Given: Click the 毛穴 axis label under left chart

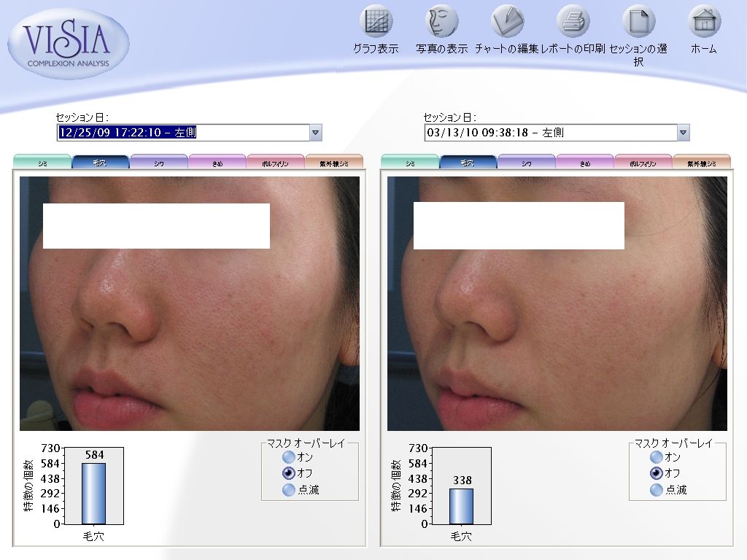Looking at the screenshot, I should [93, 536].
